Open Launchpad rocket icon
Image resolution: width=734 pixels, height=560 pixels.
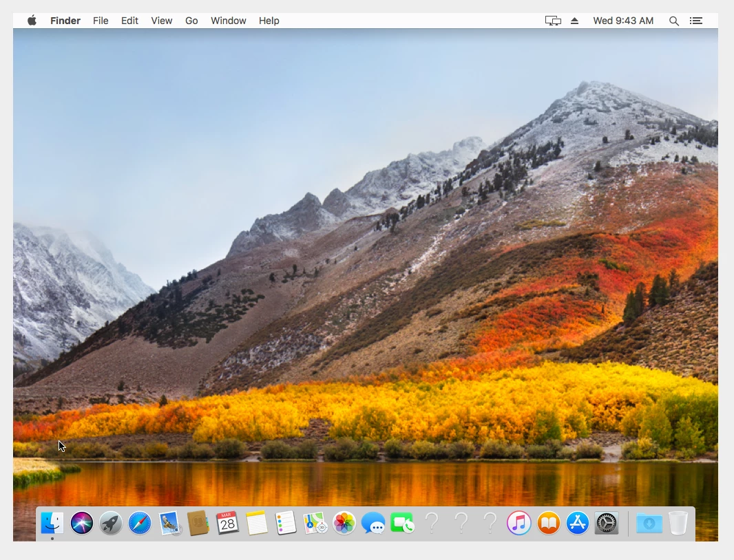coord(110,523)
